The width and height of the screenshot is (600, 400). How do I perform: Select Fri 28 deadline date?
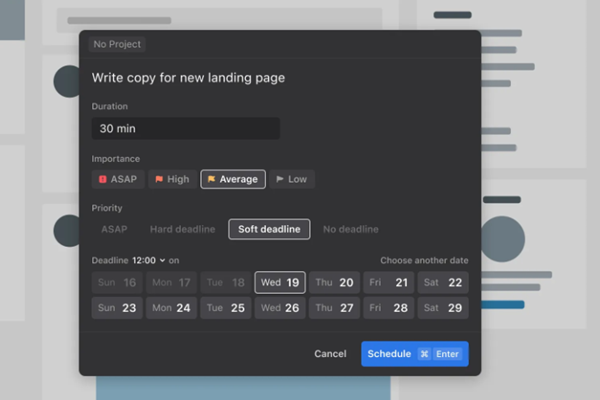pyautogui.click(x=389, y=308)
